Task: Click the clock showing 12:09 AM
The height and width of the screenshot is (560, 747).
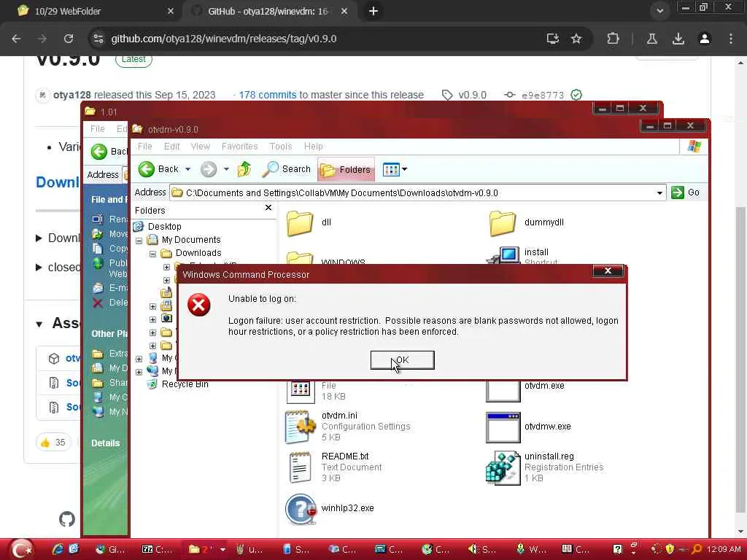Action: pyautogui.click(x=723, y=549)
